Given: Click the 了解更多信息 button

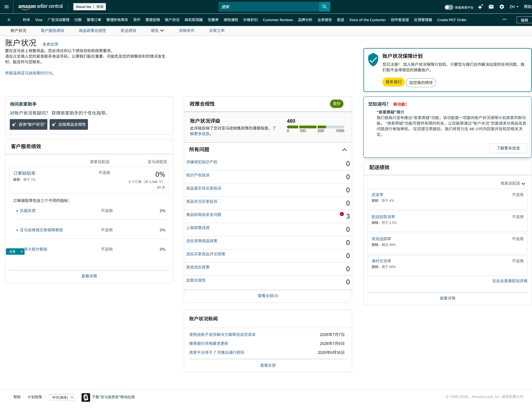Looking at the screenshot, I should coord(508,148).
